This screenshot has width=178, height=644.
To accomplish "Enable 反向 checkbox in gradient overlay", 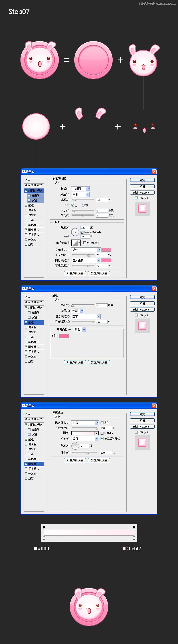I will point(102,433).
